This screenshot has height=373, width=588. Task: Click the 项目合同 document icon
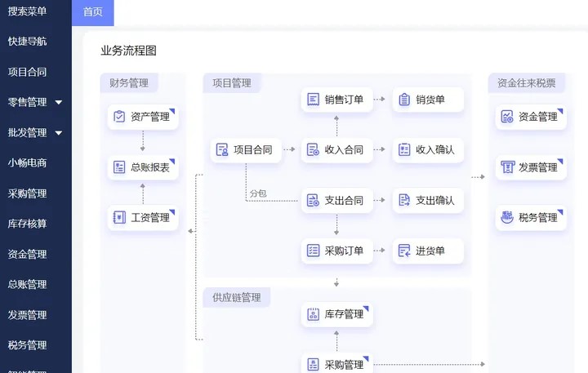click(221, 149)
